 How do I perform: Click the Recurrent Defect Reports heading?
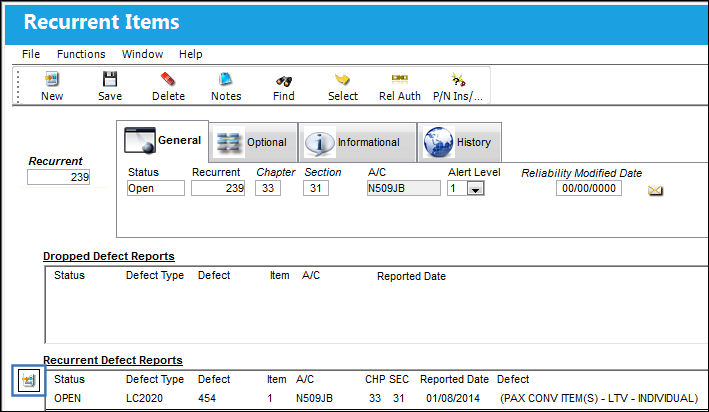113,360
